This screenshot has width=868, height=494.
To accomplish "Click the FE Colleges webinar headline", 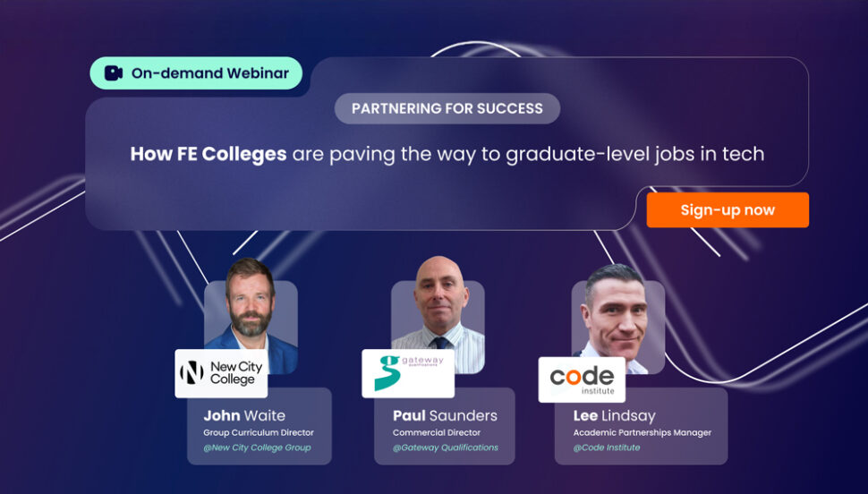I will (447, 154).
